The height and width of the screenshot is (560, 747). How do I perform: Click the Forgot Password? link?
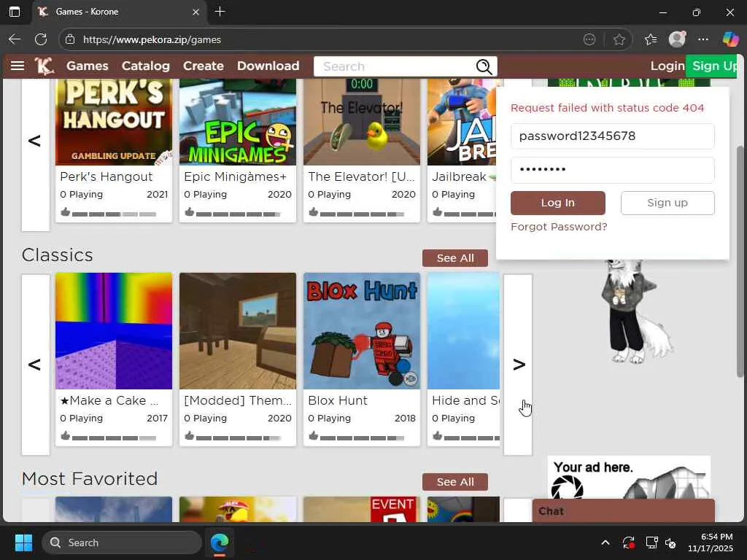(559, 227)
